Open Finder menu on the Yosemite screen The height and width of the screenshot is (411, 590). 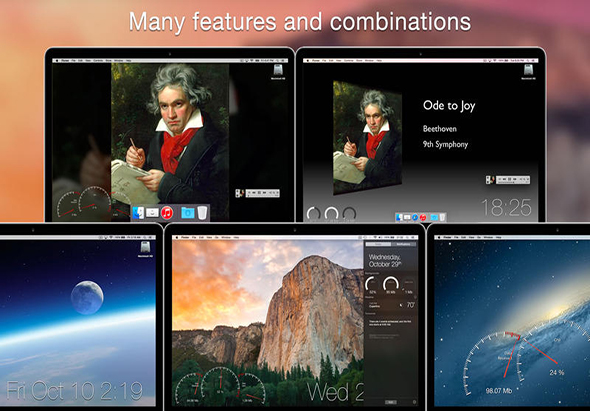185,237
